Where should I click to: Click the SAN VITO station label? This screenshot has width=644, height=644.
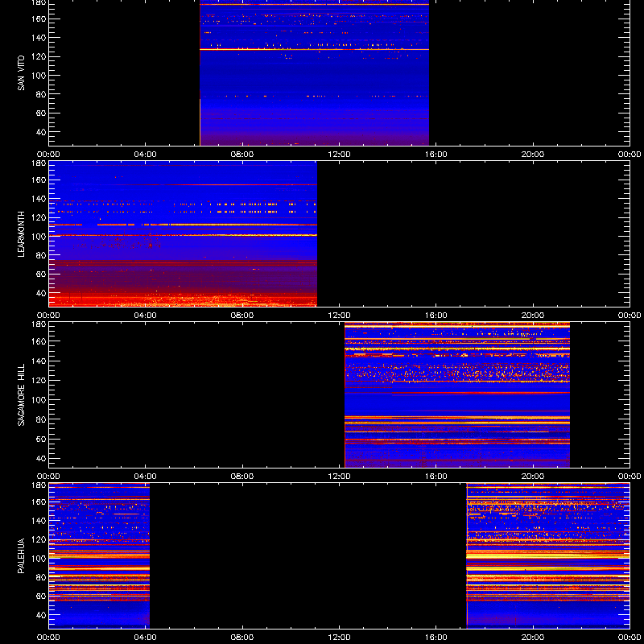[x=21, y=73]
